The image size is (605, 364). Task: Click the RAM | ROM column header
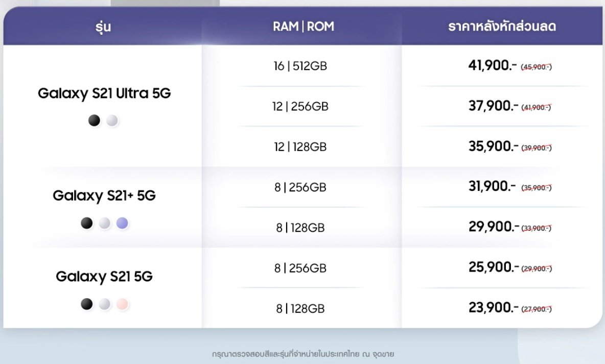[304, 26]
